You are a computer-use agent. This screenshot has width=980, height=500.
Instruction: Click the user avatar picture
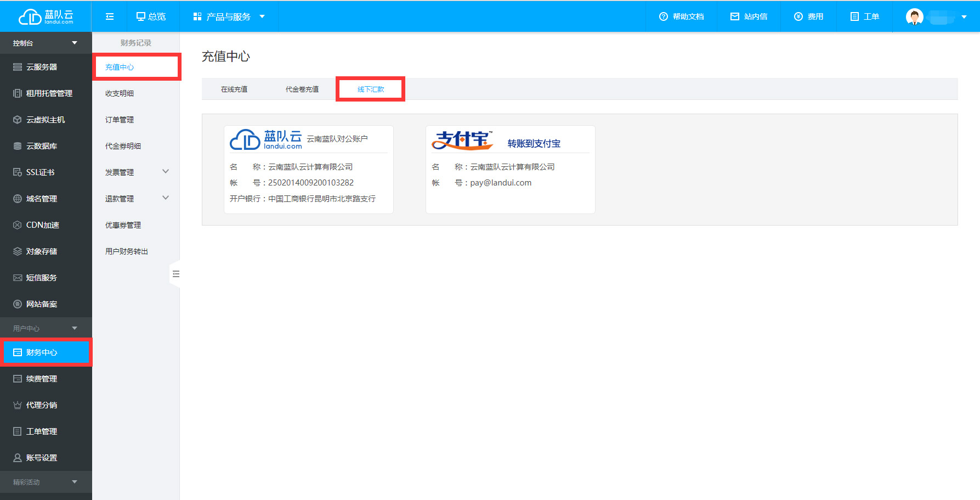tap(915, 17)
